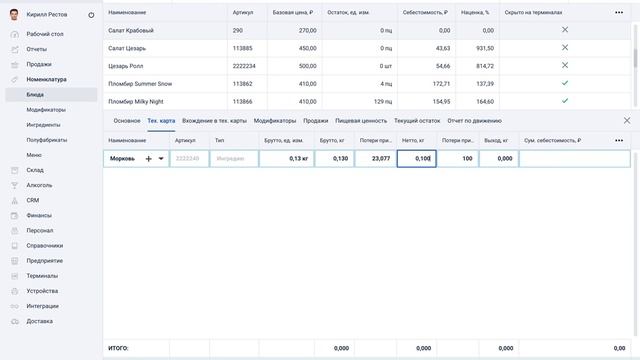Open column options of the tech card table
Screen dimensions: 640x360
(619, 140)
